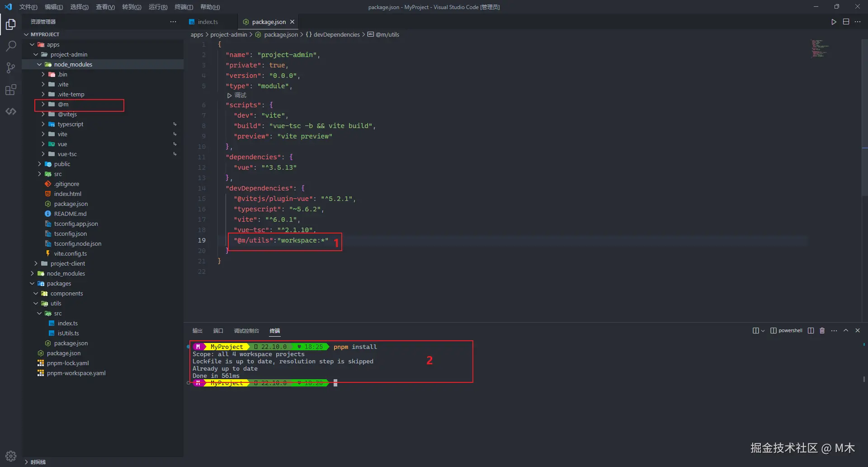This screenshot has height=467, width=868.
Task: Open the 运行 menu
Action: click(x=158, y=7)
